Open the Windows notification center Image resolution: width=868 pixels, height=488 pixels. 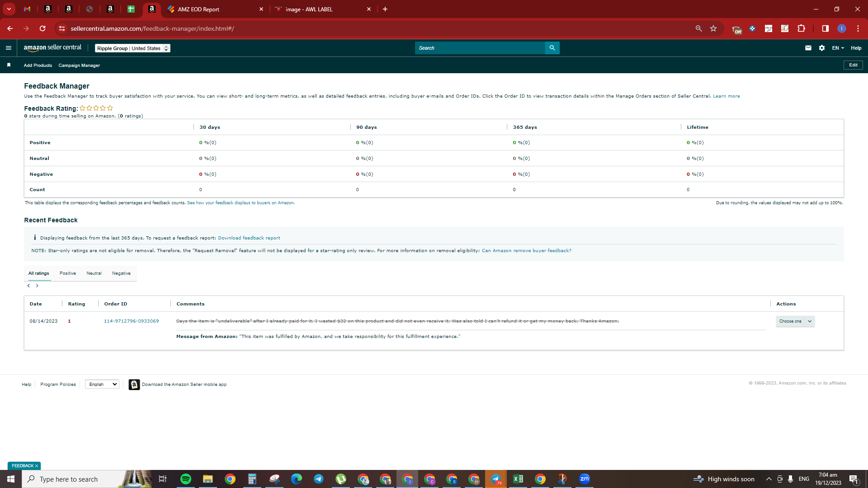(854, 479)
